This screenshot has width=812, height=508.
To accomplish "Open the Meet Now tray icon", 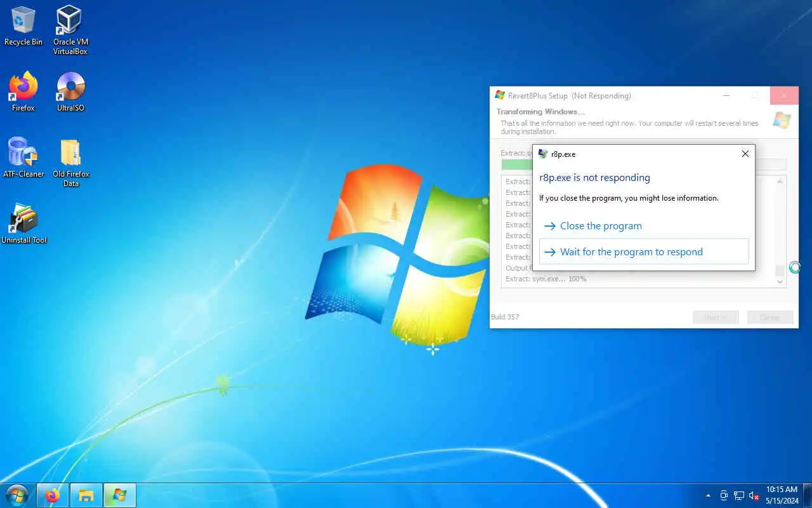I will click(724, 495).
